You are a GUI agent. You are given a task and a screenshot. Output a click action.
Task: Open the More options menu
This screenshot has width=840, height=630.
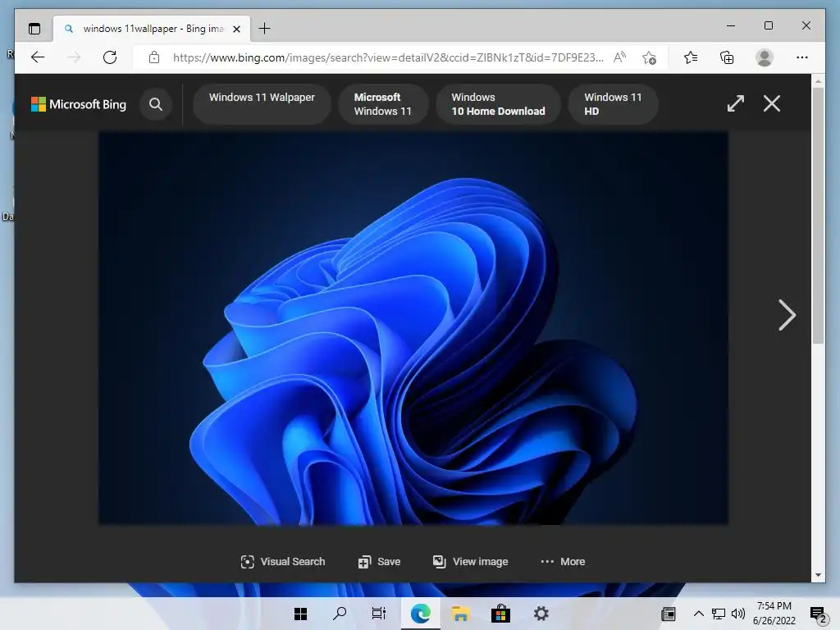563,561
